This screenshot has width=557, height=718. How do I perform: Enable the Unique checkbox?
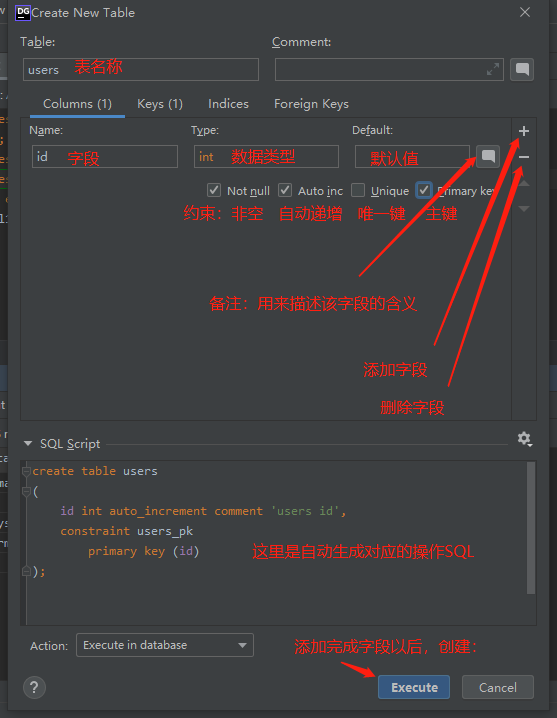pyautogui.click(x=358, y=190)
